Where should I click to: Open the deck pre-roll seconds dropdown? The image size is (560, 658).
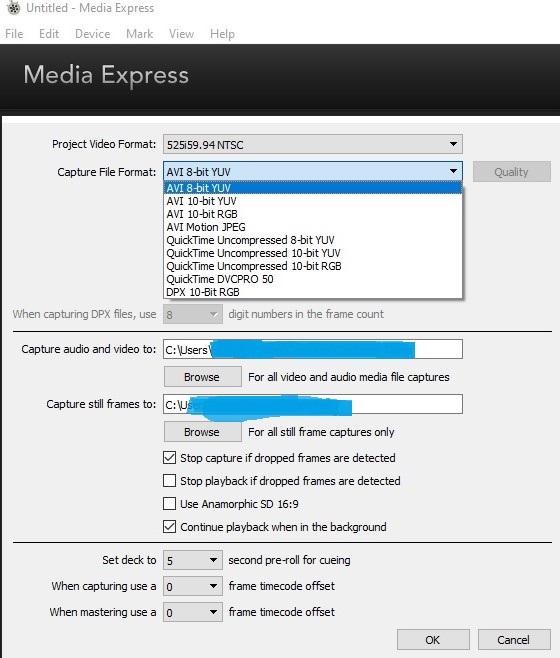[193, 560]
